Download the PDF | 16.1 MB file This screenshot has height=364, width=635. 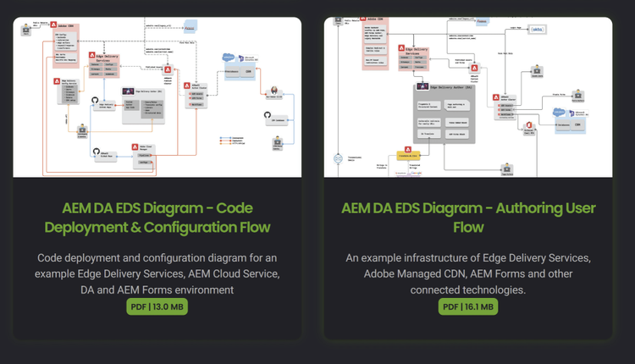[x=468, y=307]
